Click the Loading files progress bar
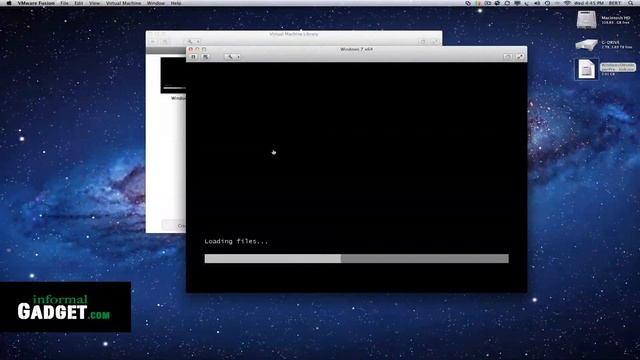 (x=356, y=258)
